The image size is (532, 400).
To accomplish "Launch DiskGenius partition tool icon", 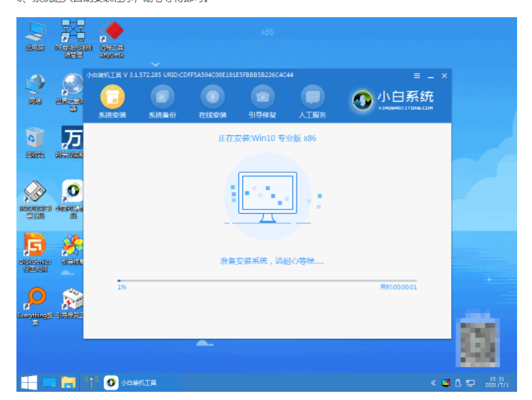I will 35,253.
